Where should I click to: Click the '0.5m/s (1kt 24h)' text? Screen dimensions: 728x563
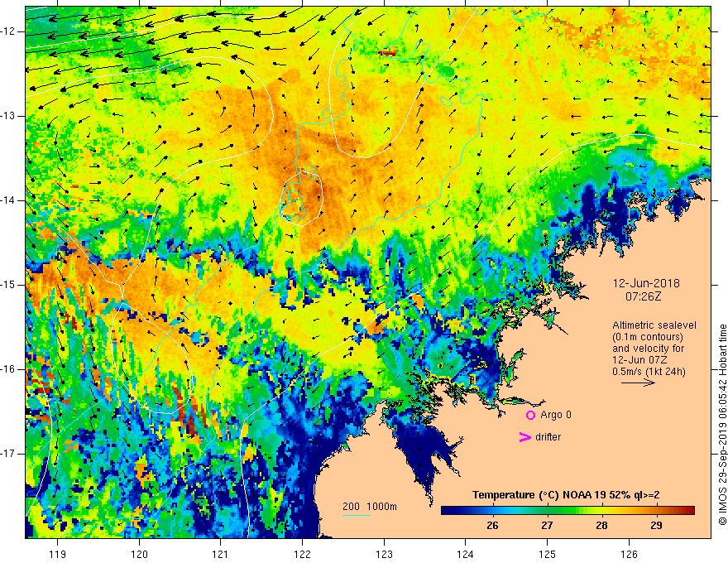(x=649, y=371)
